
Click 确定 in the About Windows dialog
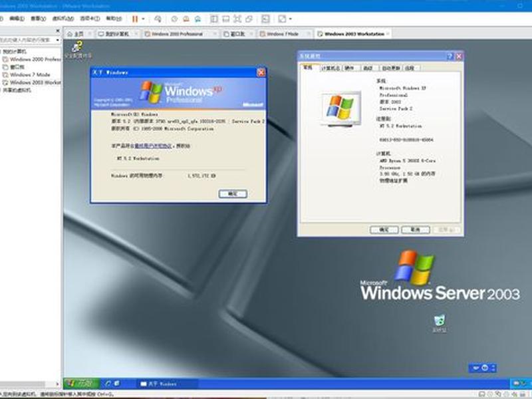click(233, 194)
